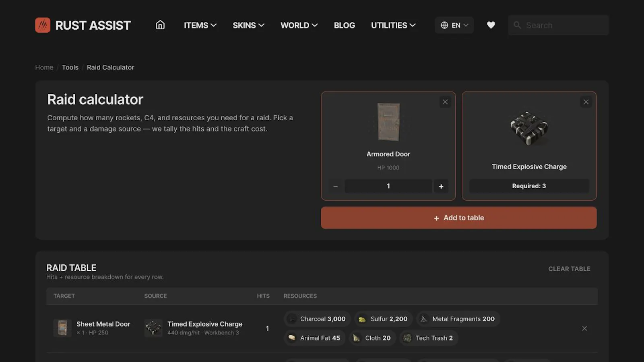644x362 pixels.
Task: Delete the Sheet Metal Door row
Action: click(x=584, y=329)
